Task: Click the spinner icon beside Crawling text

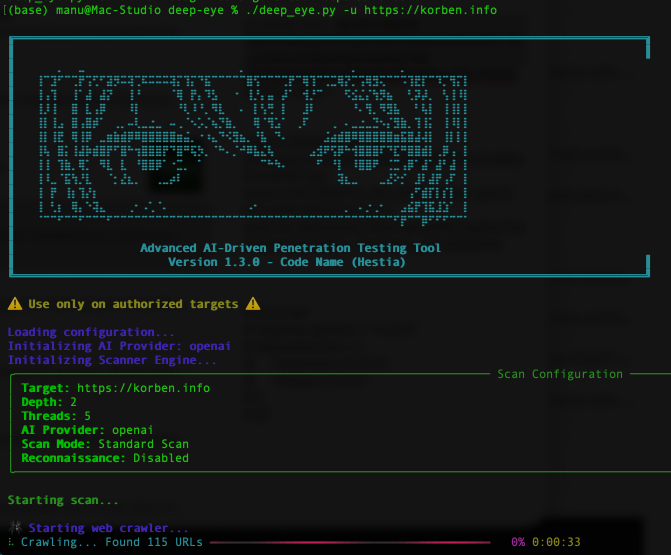Action: click(10, 542)
